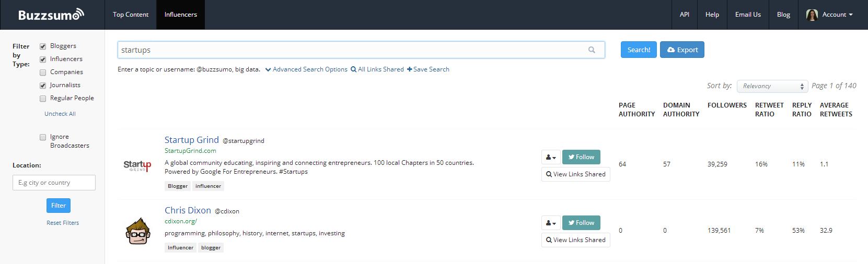Toggle the Journalists checkbox
The height and width of the screenshot is (264, 868).
pyautogui.click(x=43, y=86)
